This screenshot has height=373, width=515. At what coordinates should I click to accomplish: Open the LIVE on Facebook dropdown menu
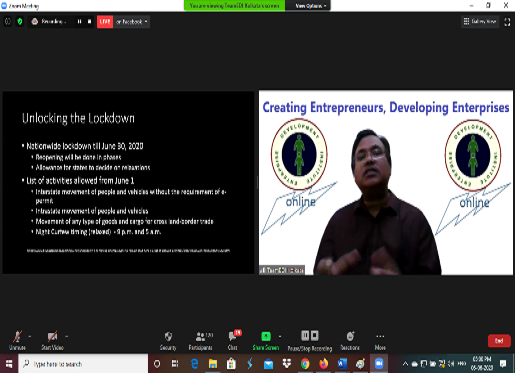click(132, 22)
